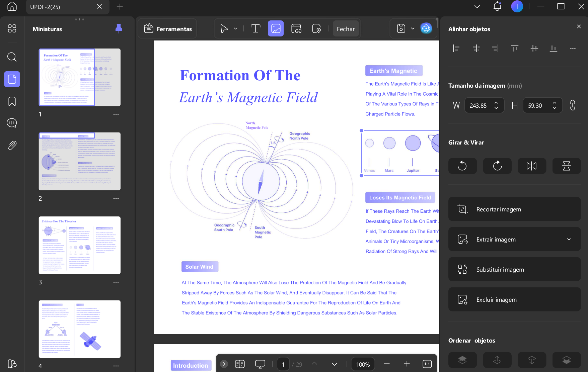The width and height of the screenshot is (588, 372).
Task: Open the selection tool dropdown arrow
Action: 236,29
